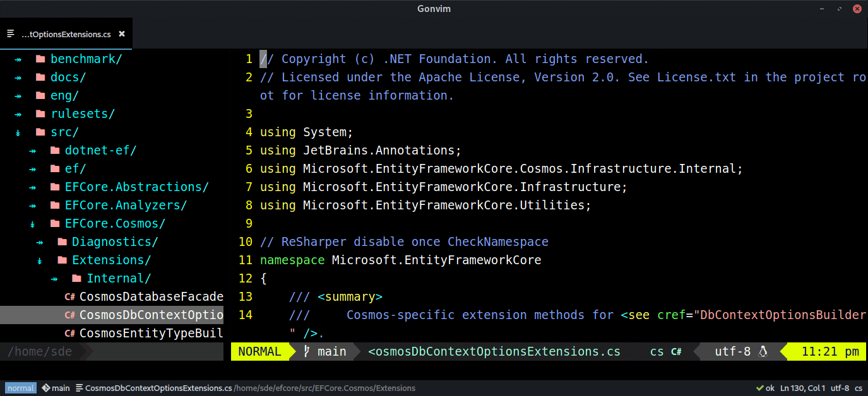Image resolution: width=868 pixels, height=396 pixels.
Task: Expand the ef/ folder arrow
Action: click(32, 169)
